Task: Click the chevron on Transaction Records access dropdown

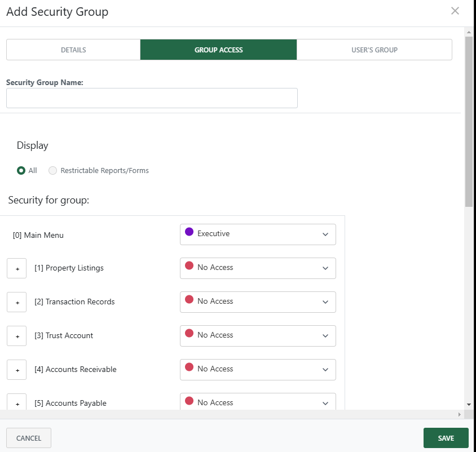Action: (x=326, y=302)
